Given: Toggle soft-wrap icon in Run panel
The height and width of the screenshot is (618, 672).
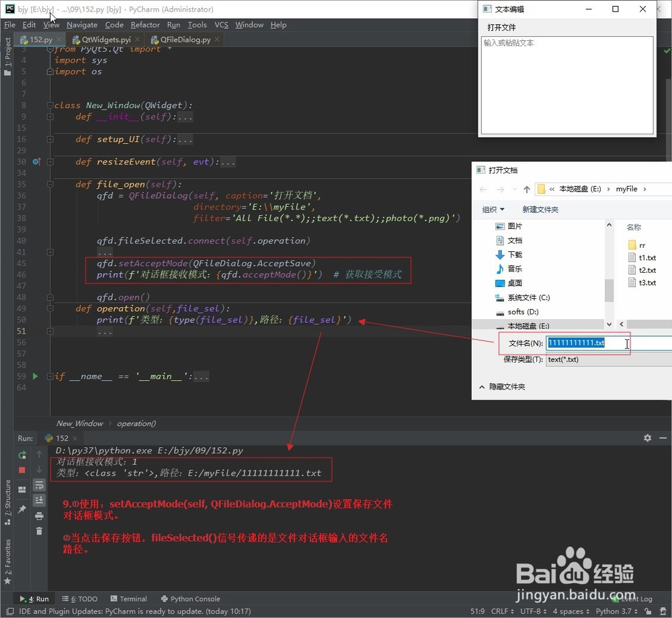Looking at the screenshot, I should 39,485.
